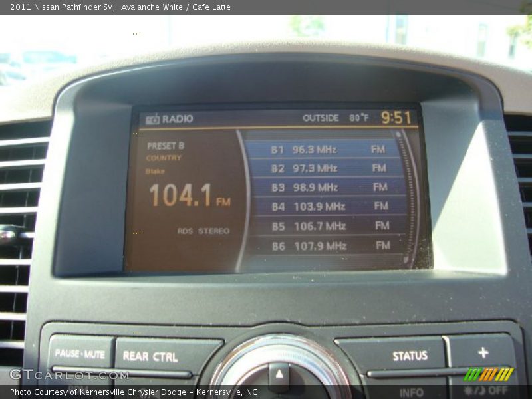
Task: Click the 9:51 clock display
Action: click(x=396, y=118)
